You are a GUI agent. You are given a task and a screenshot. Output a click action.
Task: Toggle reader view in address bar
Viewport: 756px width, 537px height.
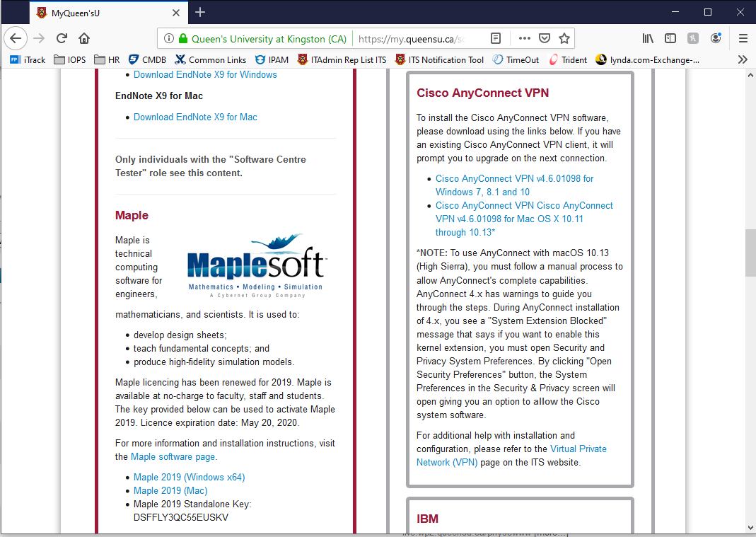click(496, 38)
